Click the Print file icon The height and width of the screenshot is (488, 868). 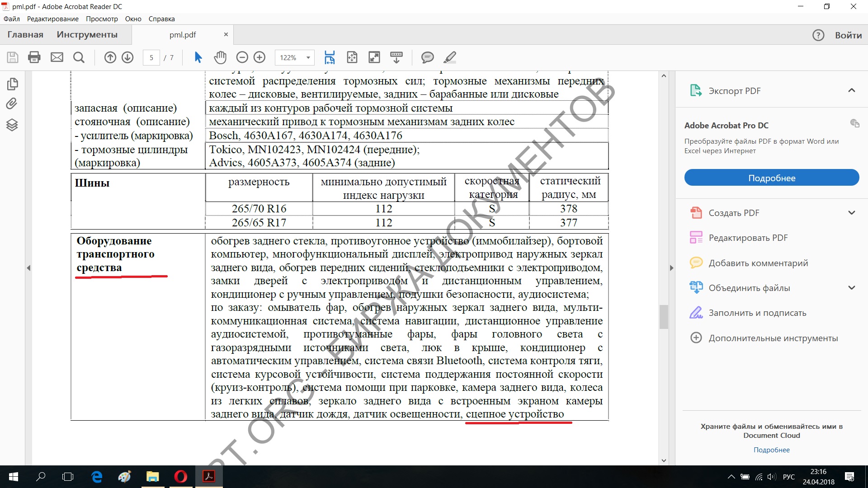(34, 57)
